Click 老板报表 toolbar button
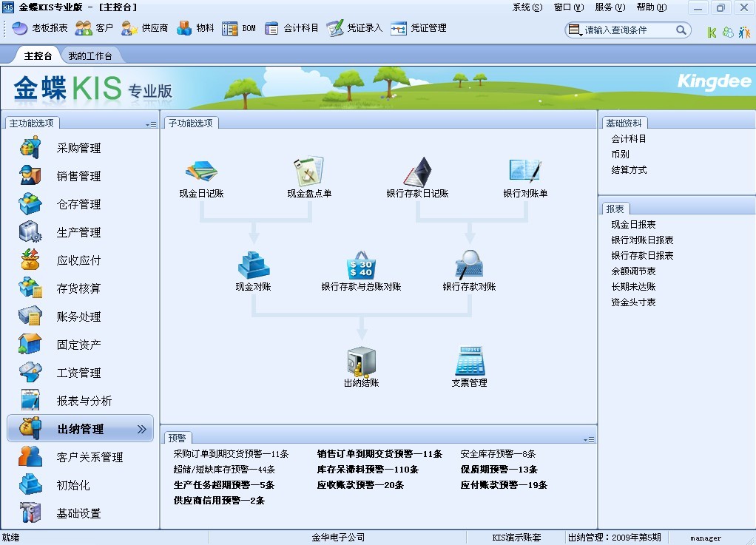This screenshot has width=756, height=545. pyautogui.click(x=39, y=28)
